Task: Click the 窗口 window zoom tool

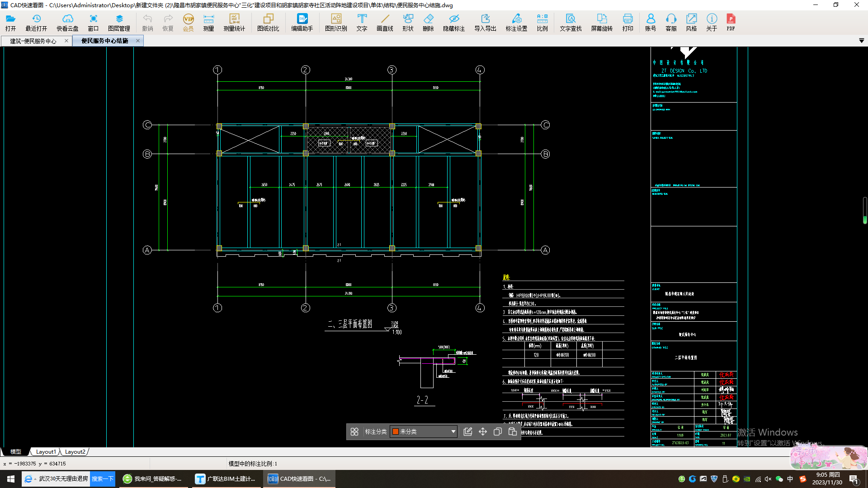Action: click(93, 22)
